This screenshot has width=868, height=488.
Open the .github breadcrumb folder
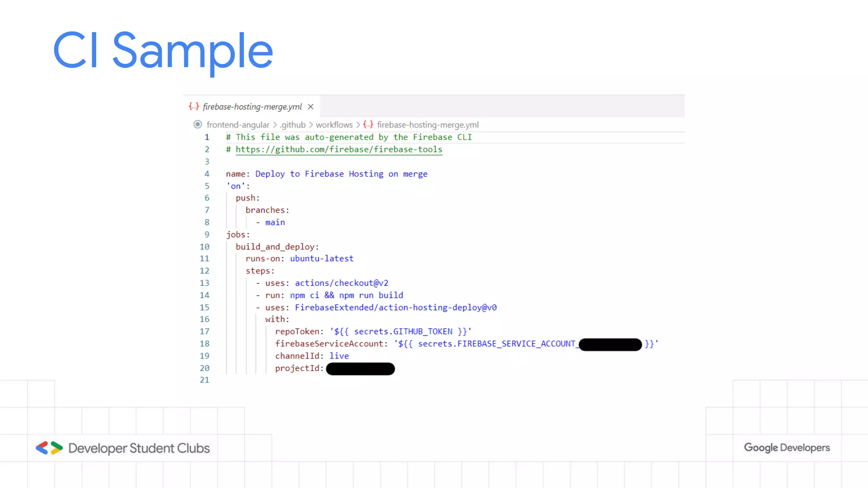[x=293, y=125]
